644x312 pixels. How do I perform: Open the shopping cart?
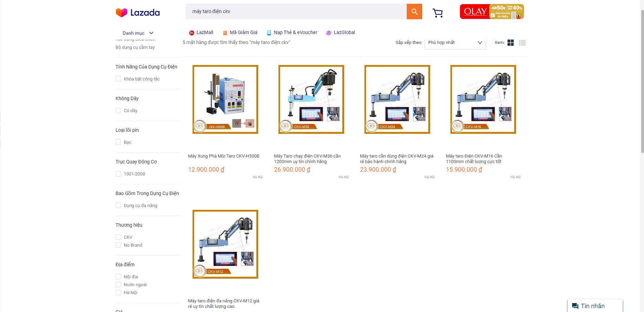437,13
